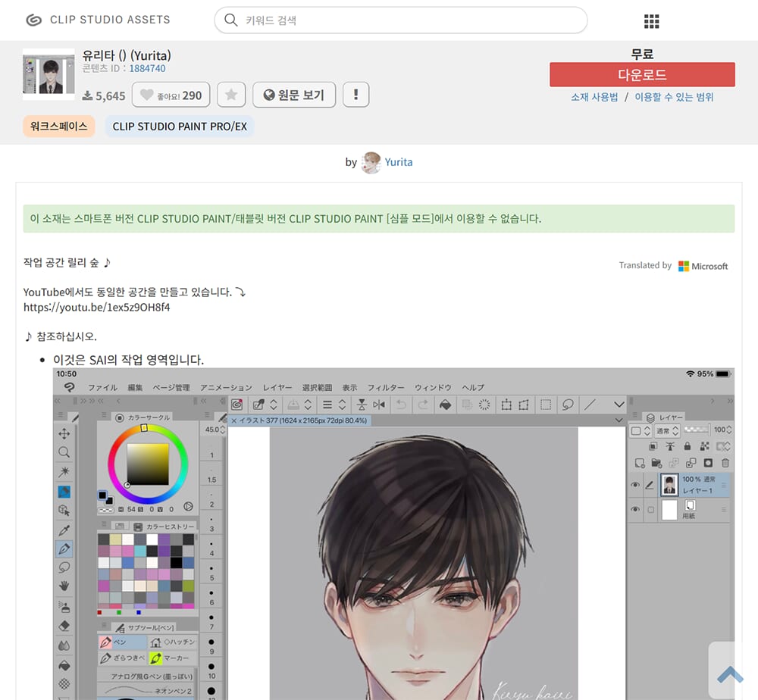Toggle the Lock layer icon
This screenshot has height=700, width=758.
688,446
